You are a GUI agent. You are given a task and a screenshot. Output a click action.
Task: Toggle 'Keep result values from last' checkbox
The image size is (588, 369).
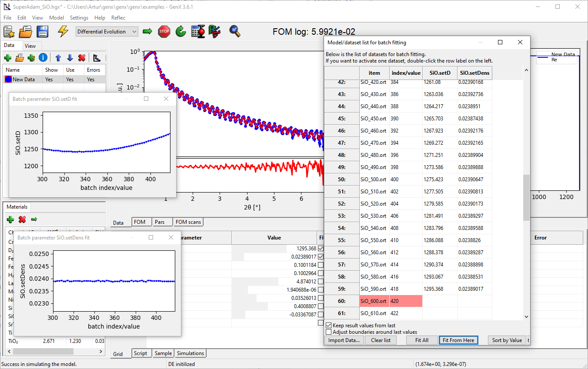(328, 325)
